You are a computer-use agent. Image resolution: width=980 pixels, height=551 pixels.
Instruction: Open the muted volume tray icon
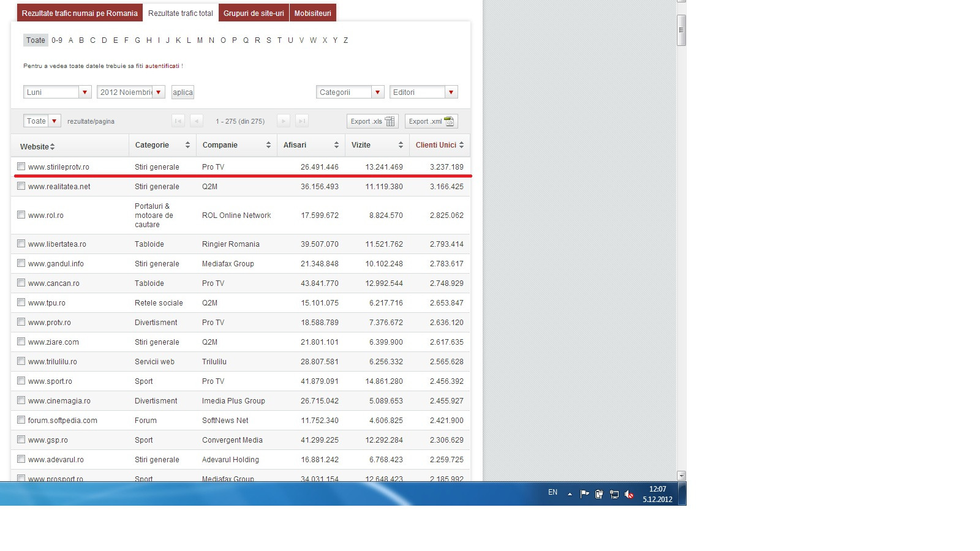629,494
